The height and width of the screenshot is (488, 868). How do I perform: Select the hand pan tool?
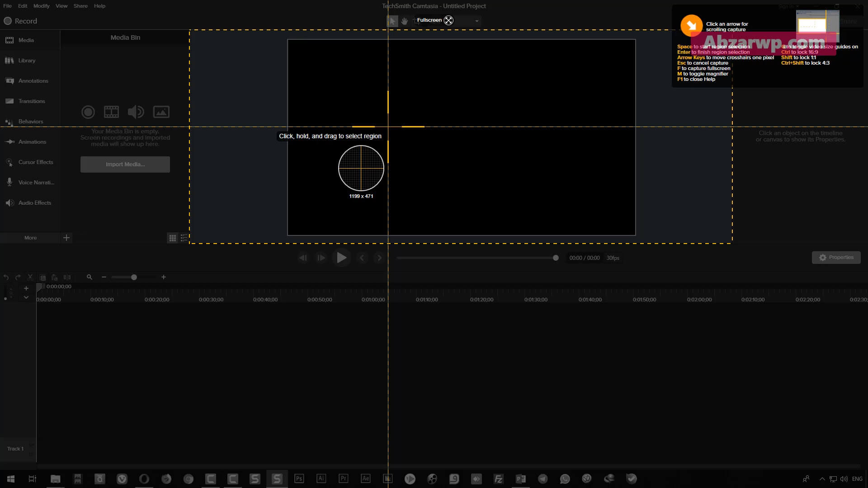coord(405,21)
